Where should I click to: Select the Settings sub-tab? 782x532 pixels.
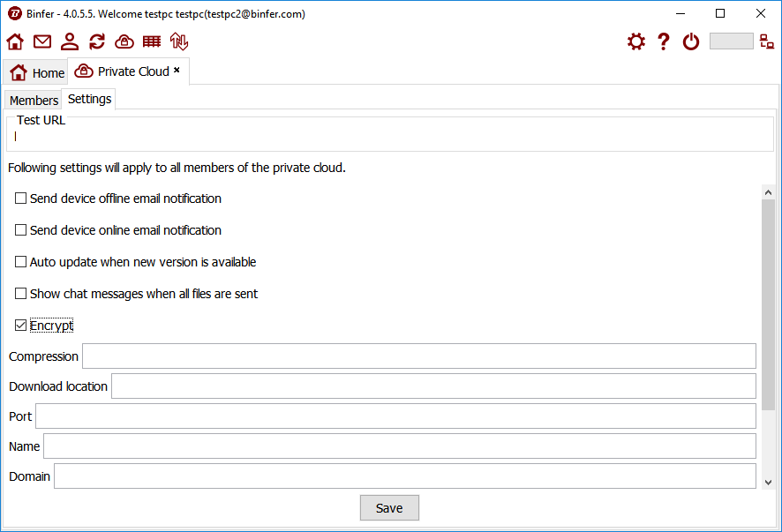coord(89,99)
